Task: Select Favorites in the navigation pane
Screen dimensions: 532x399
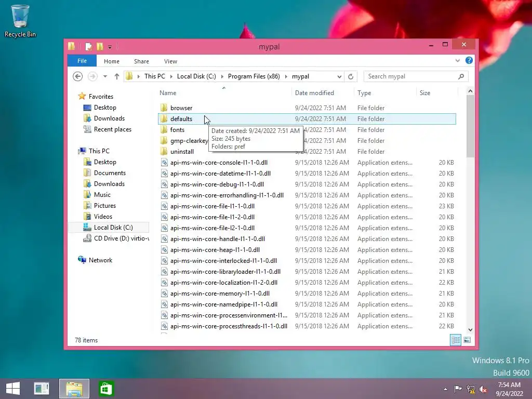Action: [x=101, y=96]
